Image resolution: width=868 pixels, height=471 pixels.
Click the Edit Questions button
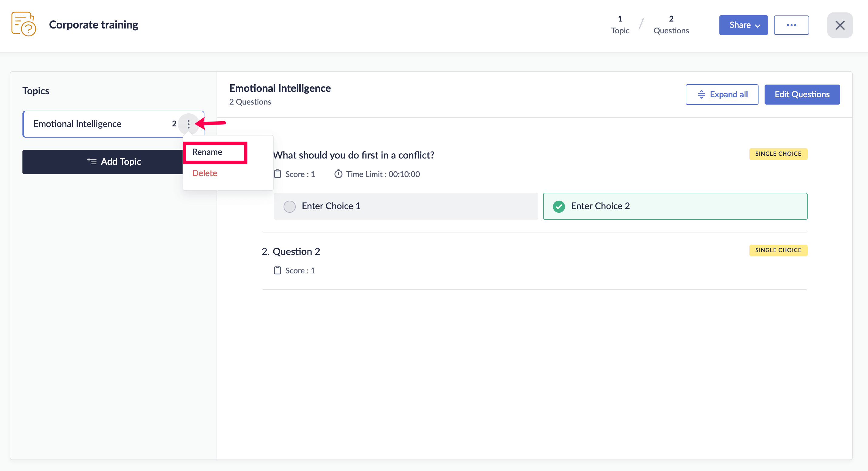pos(802,94)
